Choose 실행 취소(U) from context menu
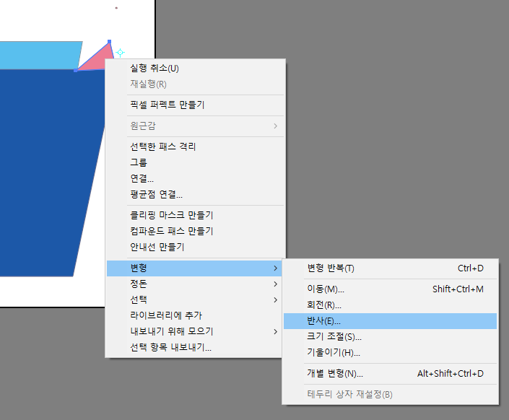The width and height of the screenshot is (509, 420). coord(195,69)
